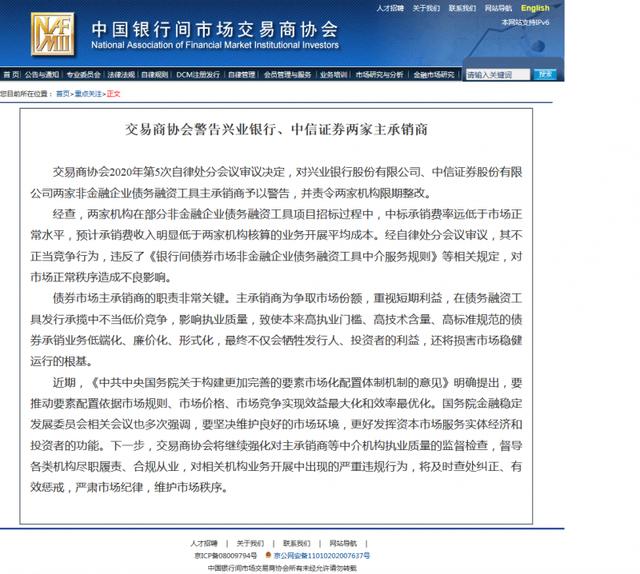The height and width of the screenshot is (574, 640).
Task: Click the 本网站支持IPv6 text
Action: click(525, 22)
